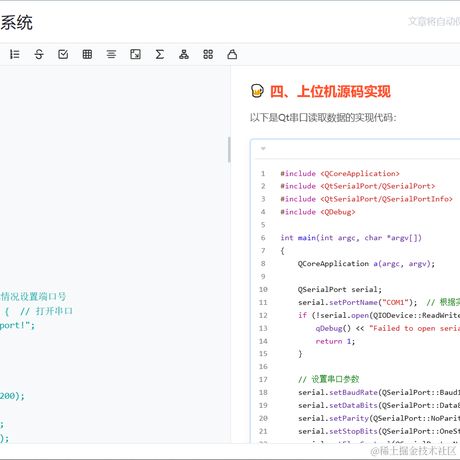Image resolution: width=460 pixels, height=460 pixels.
Task: Click the heading 四、上位机源码实现
Action: [330, 91]
